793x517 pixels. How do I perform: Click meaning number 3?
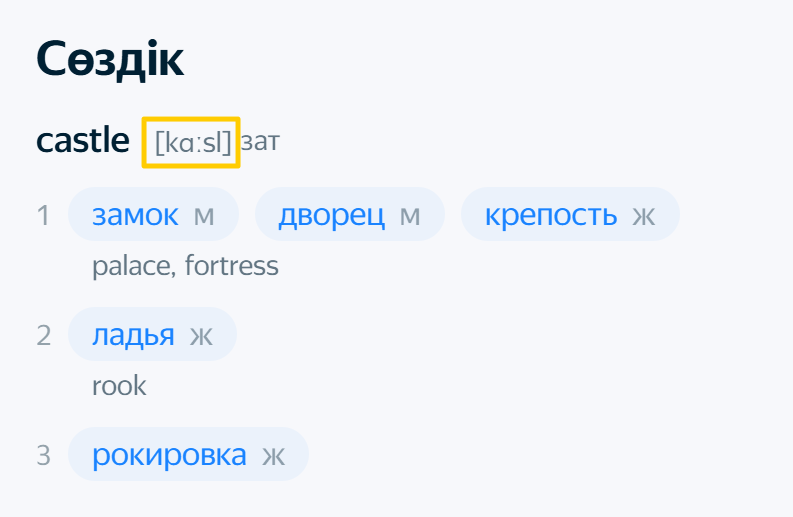pyautogui.click(x=43, y=456)
